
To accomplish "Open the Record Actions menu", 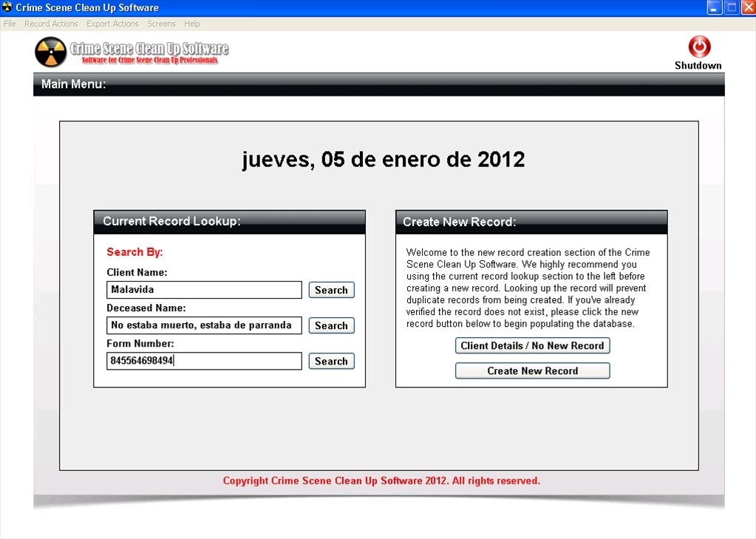I will pos(51,24).
